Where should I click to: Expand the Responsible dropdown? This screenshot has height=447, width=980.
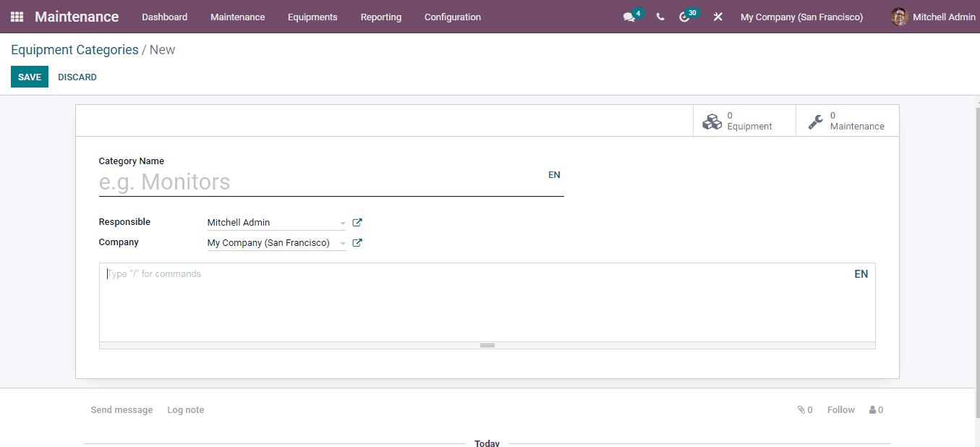point(343,222)
